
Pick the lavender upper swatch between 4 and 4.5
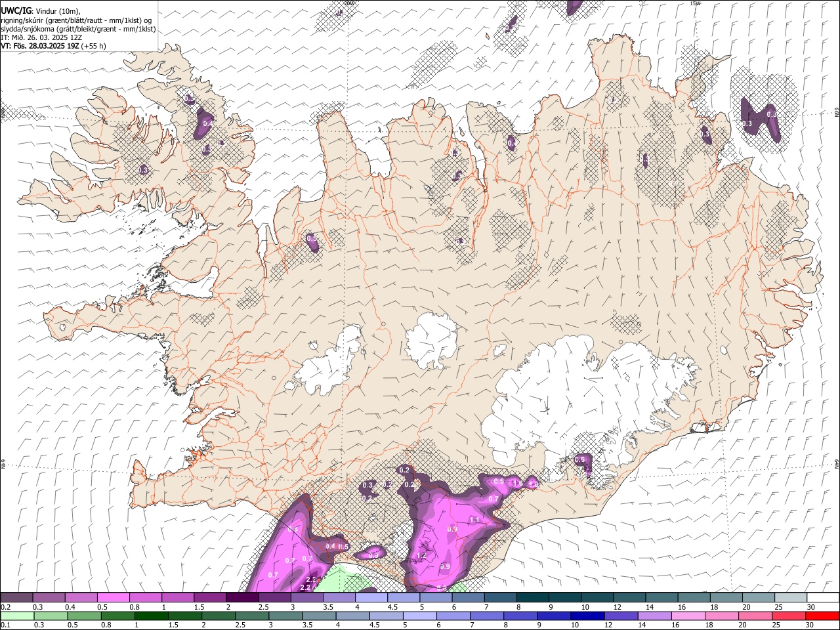[x=371, y=598]
